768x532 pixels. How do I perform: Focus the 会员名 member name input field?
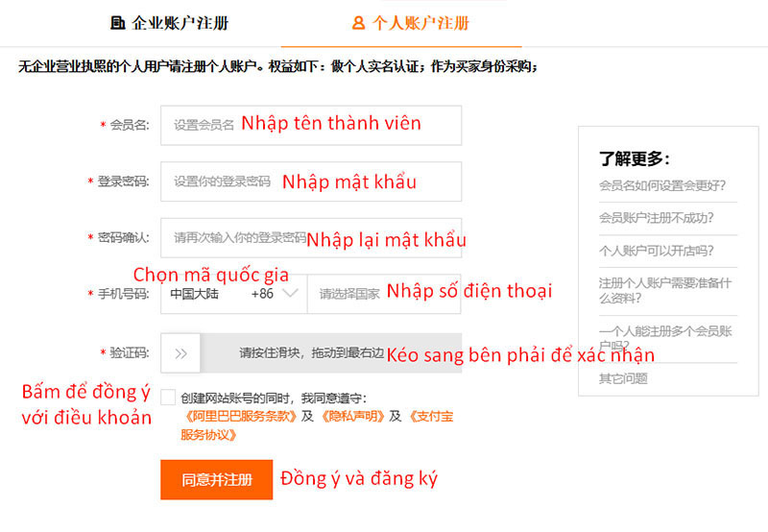tap(310, 125)
